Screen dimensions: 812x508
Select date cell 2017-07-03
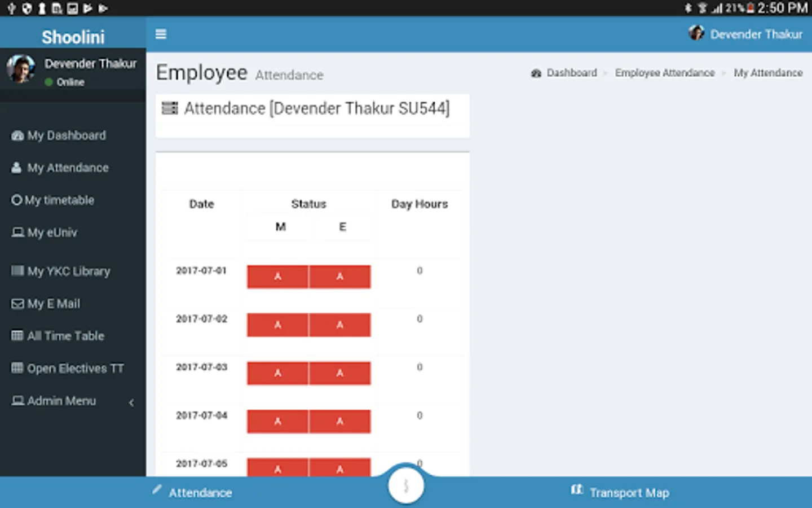[201, 367]
